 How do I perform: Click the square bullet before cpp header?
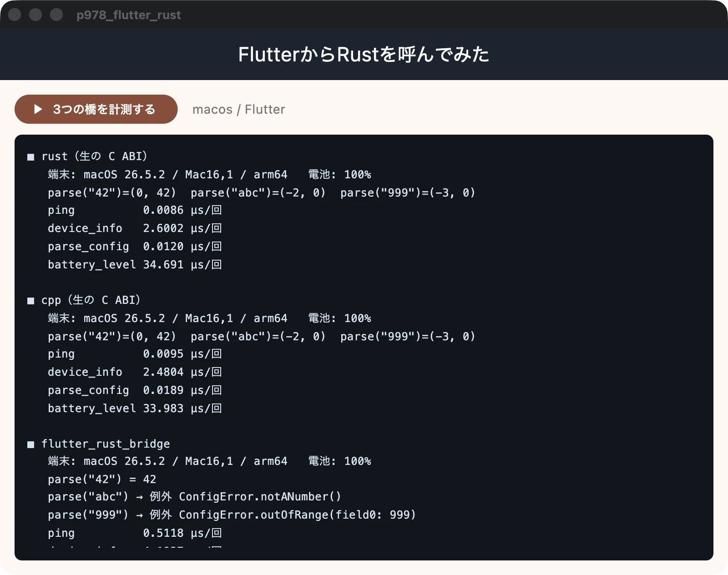(x=31, y=301)
